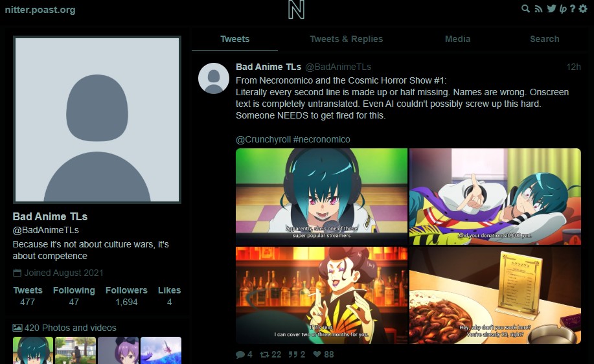Switch to the Media tab
Screen dimensions: 594x364
click(457, 39)
